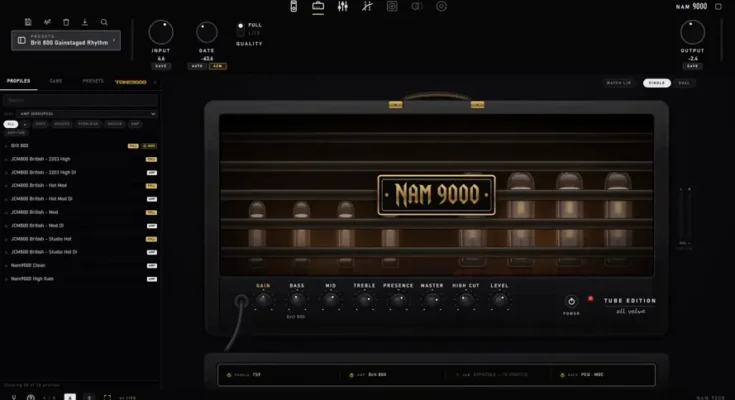This screenshot has width=735, height=400.
Task: Open the Amp (Grouped) sort dropdown
Action: click(x=87, y=114)
